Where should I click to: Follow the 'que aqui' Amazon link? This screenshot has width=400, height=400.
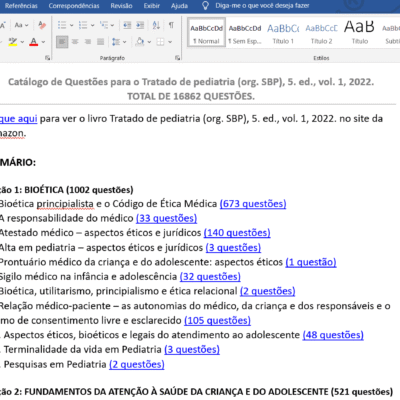18,119
